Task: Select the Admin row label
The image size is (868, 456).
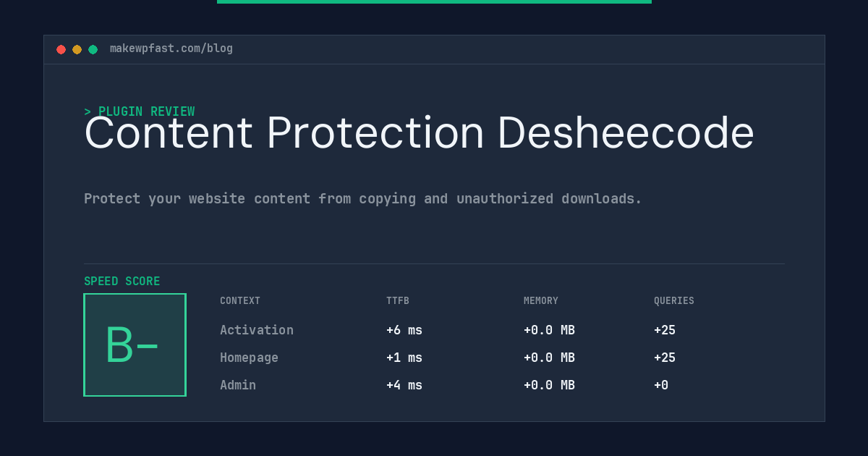Action: 238,385
